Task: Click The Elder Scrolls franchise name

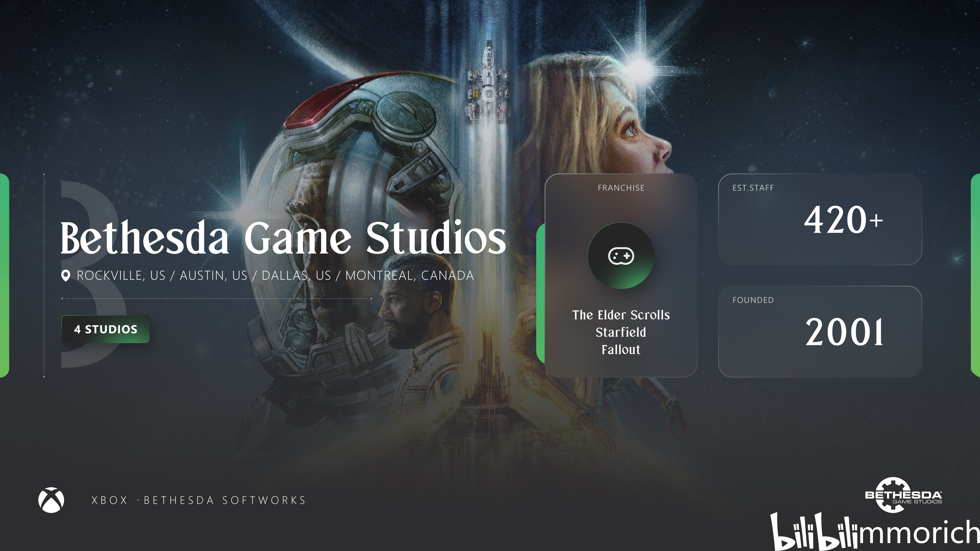Action: click(621, 315)
